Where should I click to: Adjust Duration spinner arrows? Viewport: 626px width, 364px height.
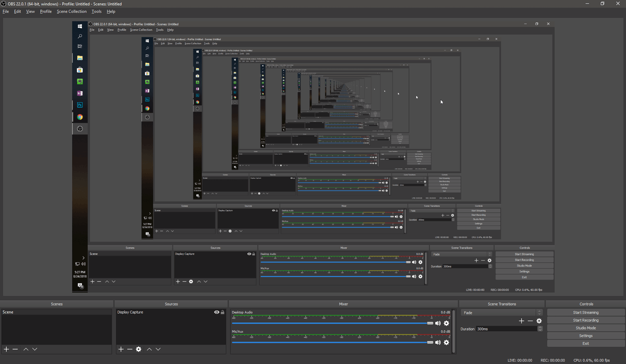[540, 329]
